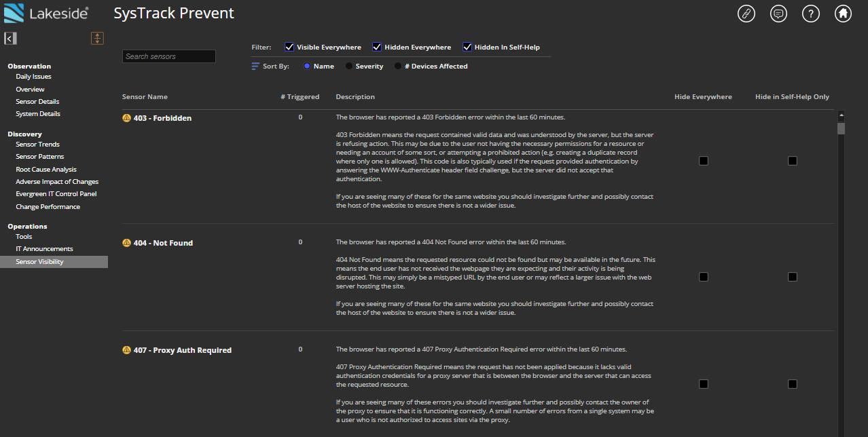Go to Sensor Details

(37, 102)
